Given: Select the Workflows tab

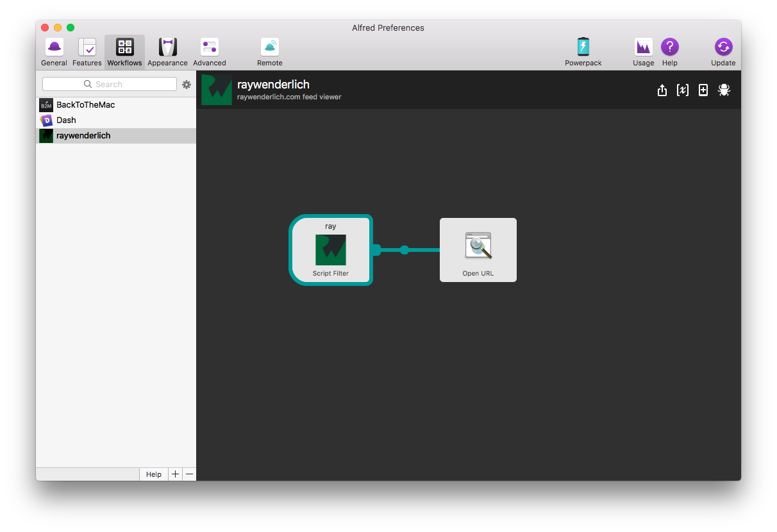Looking at the screenshot, I should tap(124, 52).
